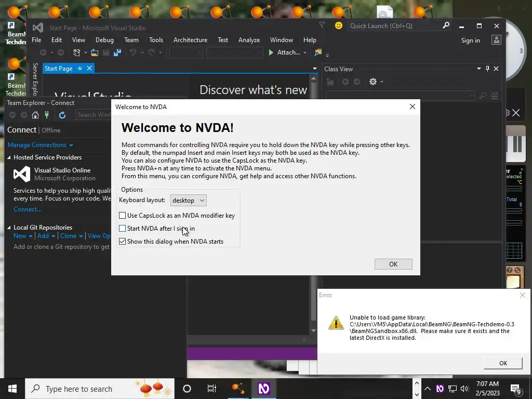This screenshot has width=532, height=399.
Task: Click the green Manage Connections plug icon
Action: (x=47, y=115)
